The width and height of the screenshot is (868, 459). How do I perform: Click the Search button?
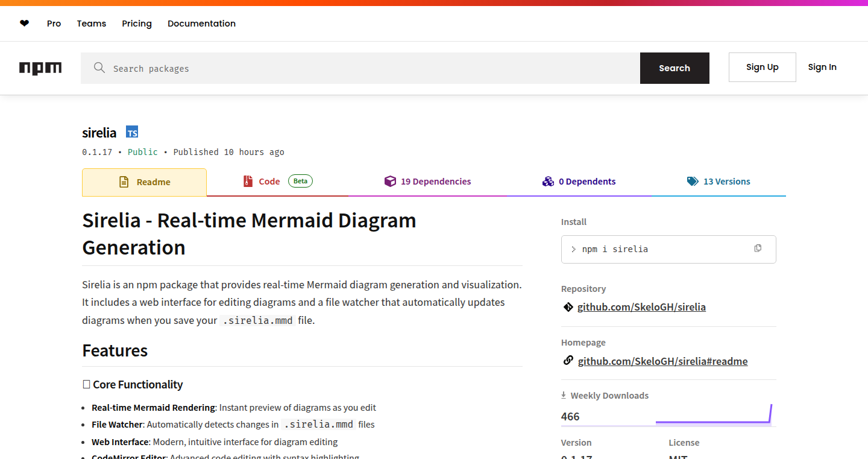[675, 68]
